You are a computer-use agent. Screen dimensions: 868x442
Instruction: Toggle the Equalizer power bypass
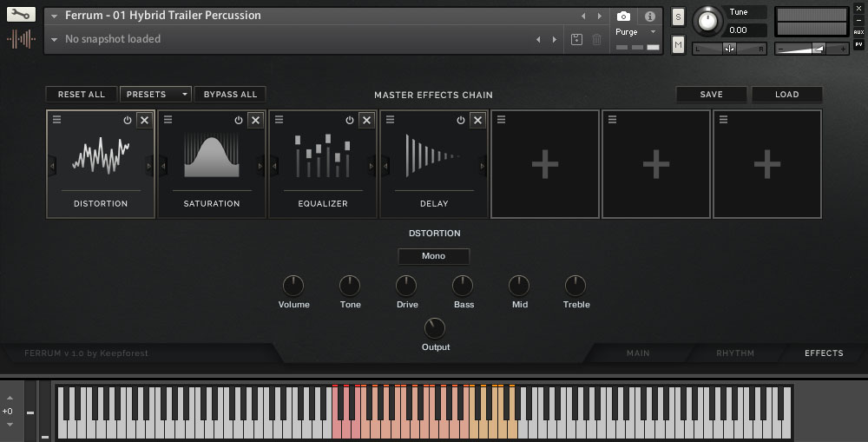[350, 120]
